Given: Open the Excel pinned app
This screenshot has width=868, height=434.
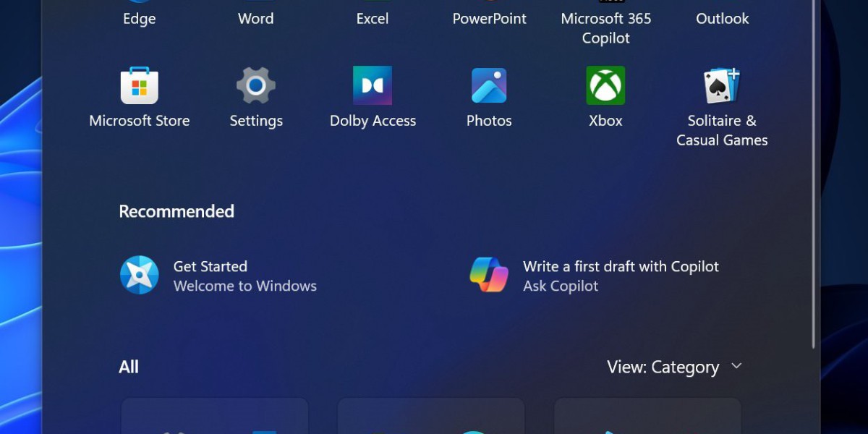Looking at the screenshot, I should [373, 14].
